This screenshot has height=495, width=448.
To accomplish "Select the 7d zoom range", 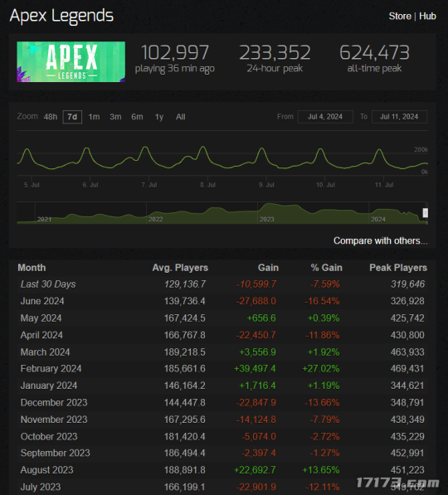I will (x=72, y=117).
